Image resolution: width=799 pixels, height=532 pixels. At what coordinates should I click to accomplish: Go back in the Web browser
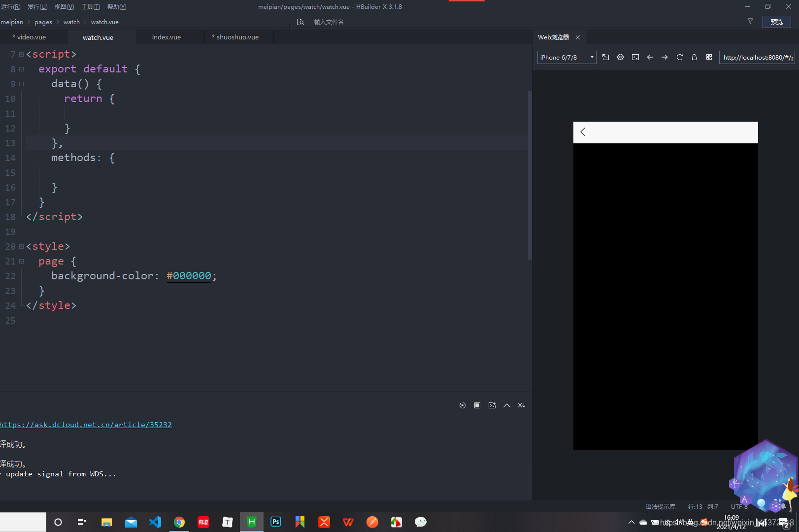pyautogui.click(x=650, y=57)
